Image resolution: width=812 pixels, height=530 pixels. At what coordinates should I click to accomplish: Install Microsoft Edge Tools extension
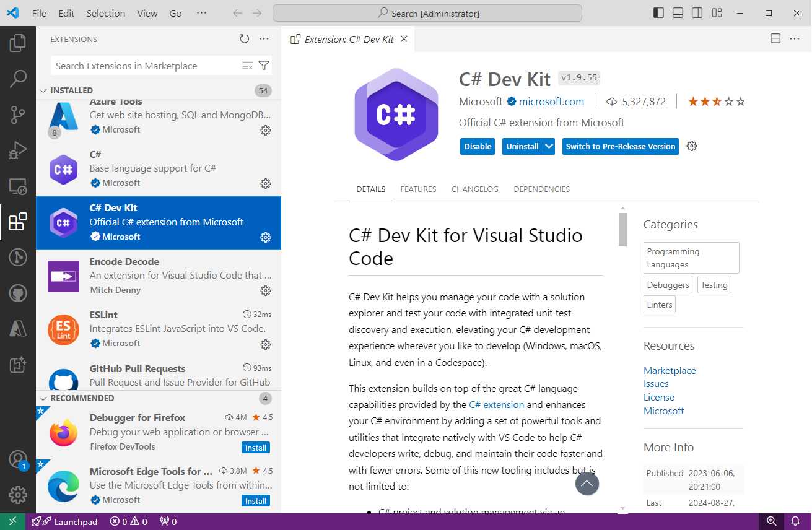[256, 501]
